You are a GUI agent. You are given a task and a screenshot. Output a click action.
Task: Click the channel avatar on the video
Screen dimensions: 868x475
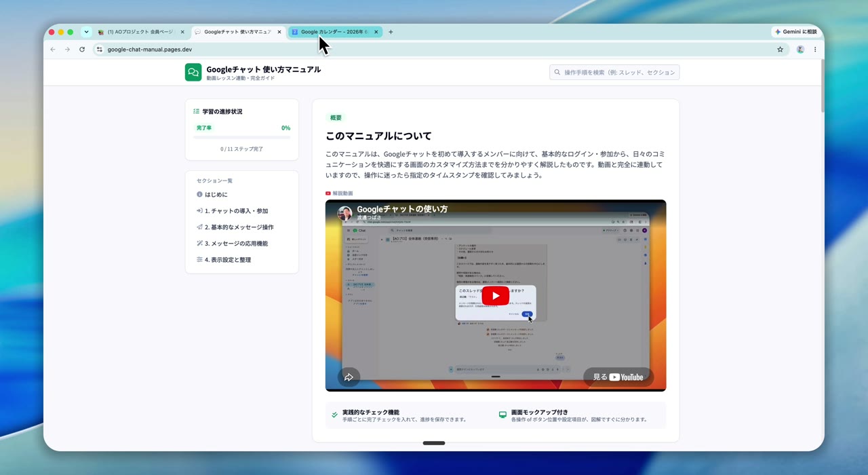pos(345,213)
